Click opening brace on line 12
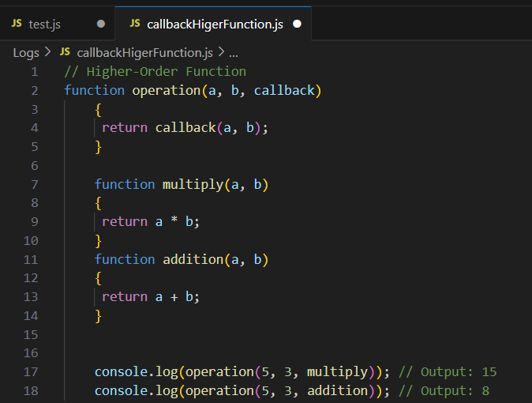The height and width of the screenshot is (403, 532). coord(99,278)
